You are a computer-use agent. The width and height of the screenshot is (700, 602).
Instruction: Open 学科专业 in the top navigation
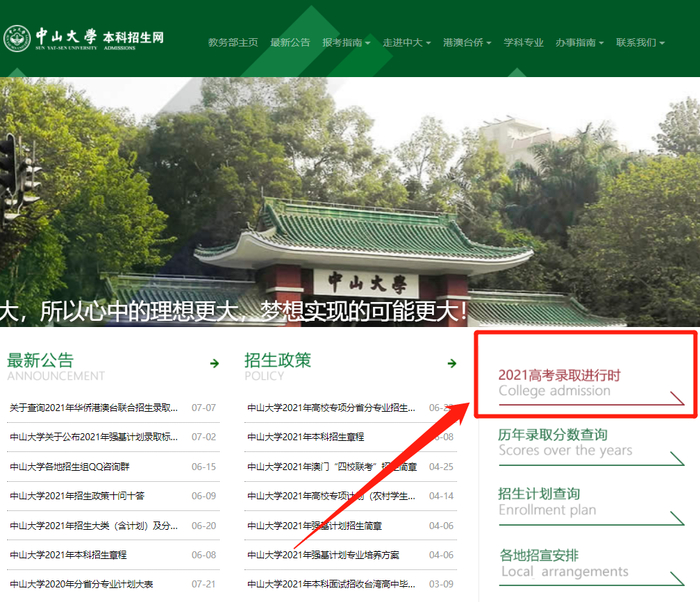coord(524,42)
